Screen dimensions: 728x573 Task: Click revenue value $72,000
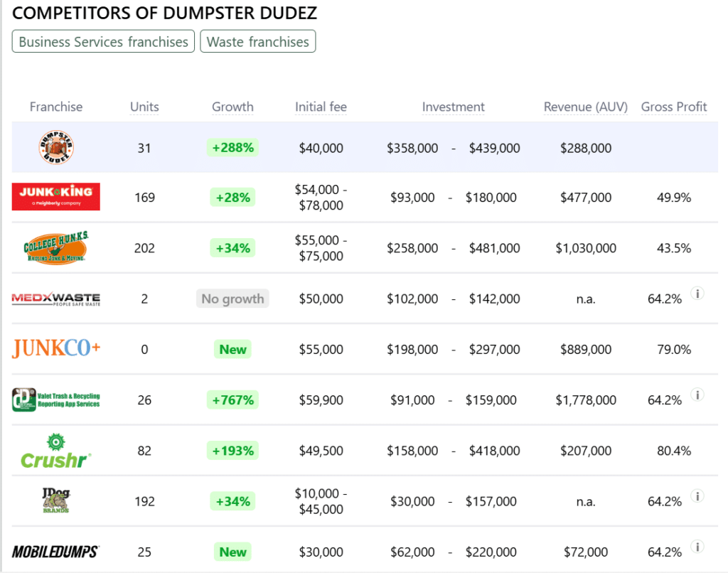(x=586, y=552)
